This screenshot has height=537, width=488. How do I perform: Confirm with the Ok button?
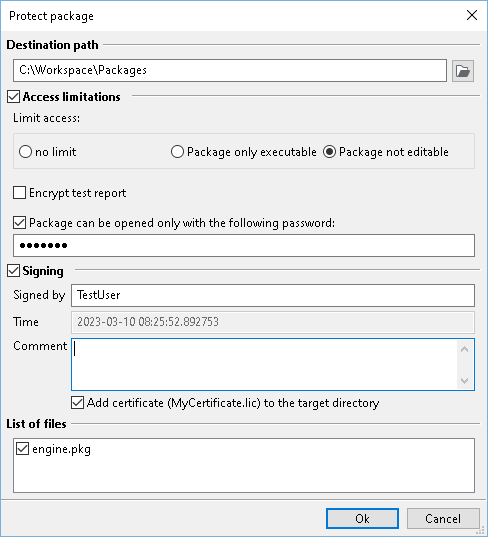tap(362, 519)
